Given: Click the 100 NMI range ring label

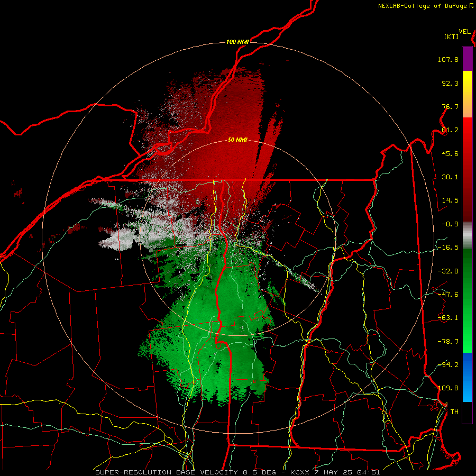Looking at the screenshot, I should coord(237,42).
